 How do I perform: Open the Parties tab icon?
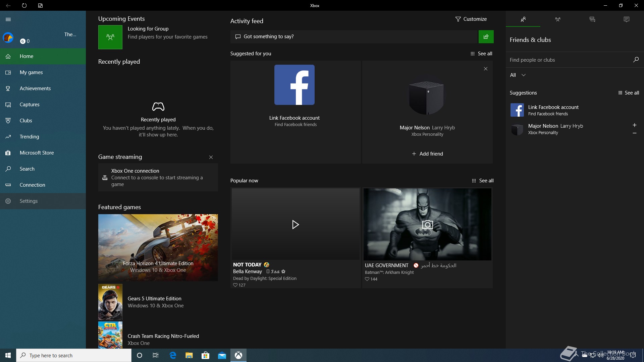click(557, 19)
